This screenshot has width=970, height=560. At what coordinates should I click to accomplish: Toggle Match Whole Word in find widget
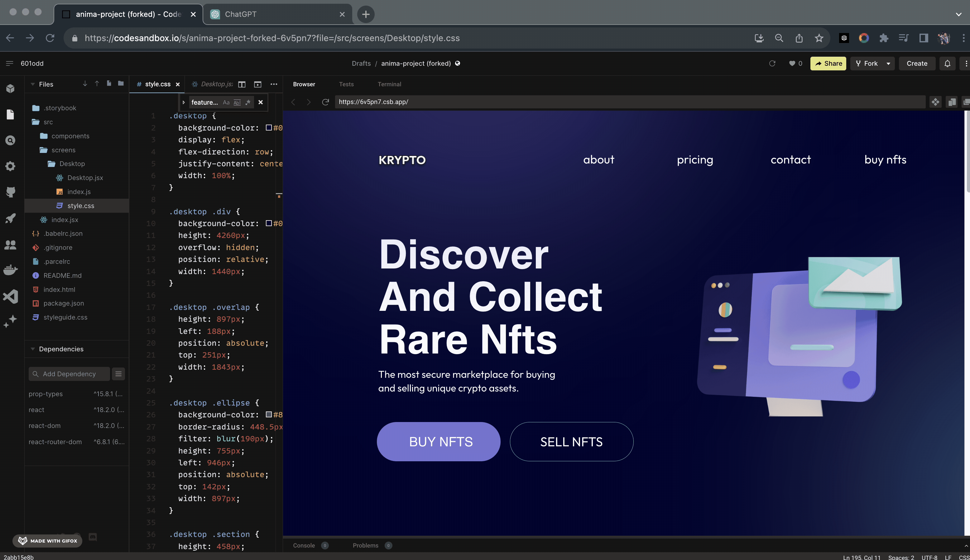[237, 102]
